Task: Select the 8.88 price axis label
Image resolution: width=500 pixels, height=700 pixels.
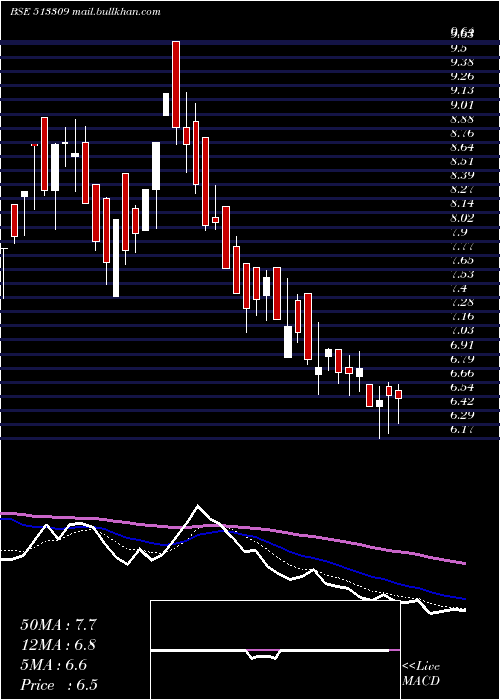Action: [462, 119]
